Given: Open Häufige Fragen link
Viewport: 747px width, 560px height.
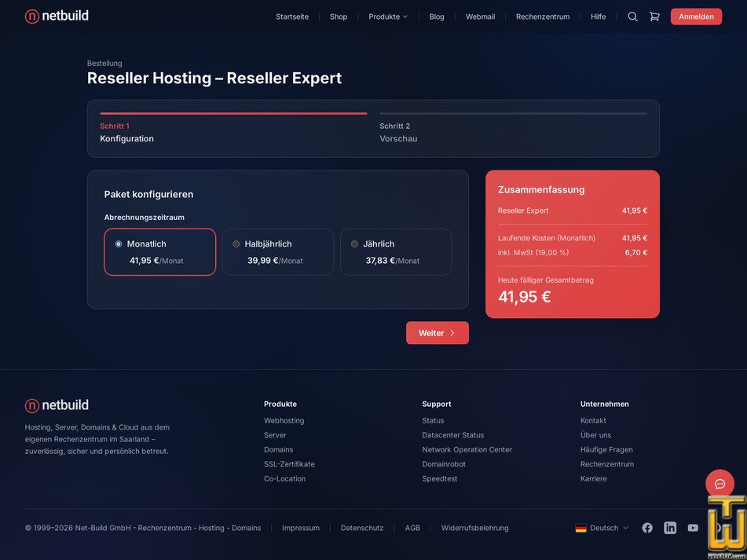Looking at the screenshot, I should coord(606,449).
